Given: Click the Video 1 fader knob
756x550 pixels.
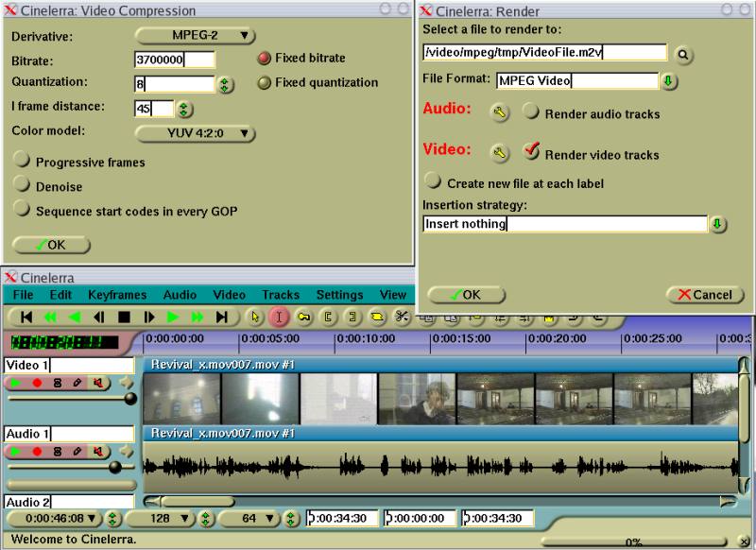Looking at the screenshot, I should pyautogui.click(x=130, y=399).
